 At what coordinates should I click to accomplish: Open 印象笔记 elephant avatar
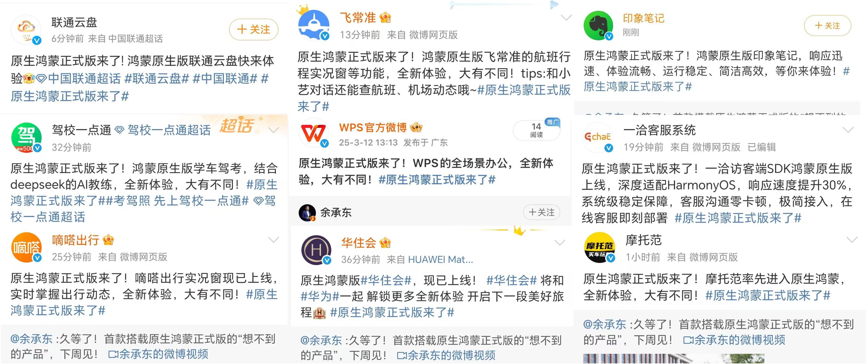[x=599, y=26]
